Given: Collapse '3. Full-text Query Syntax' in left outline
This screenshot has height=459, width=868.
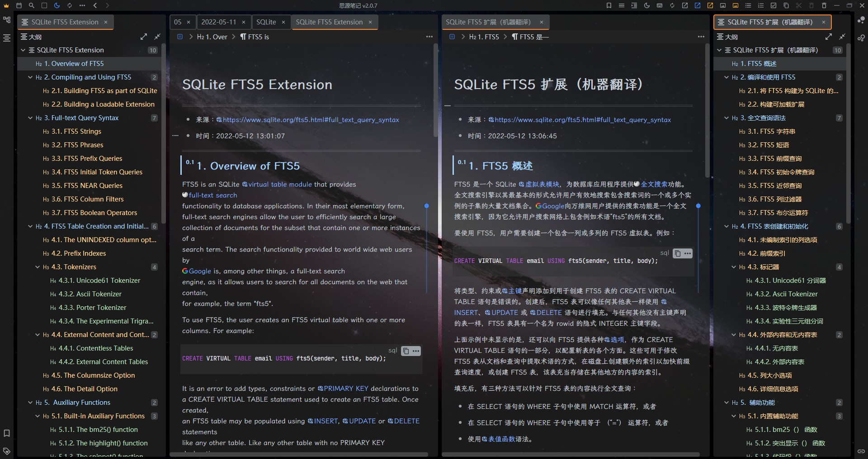Looking at the screenshot, I should coord(30,118).
